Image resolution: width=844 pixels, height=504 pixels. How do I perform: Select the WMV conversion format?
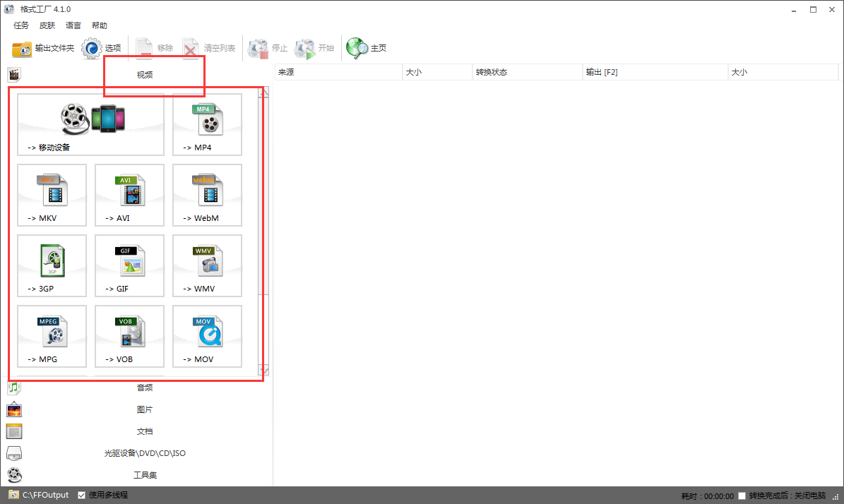pos(207,265)
